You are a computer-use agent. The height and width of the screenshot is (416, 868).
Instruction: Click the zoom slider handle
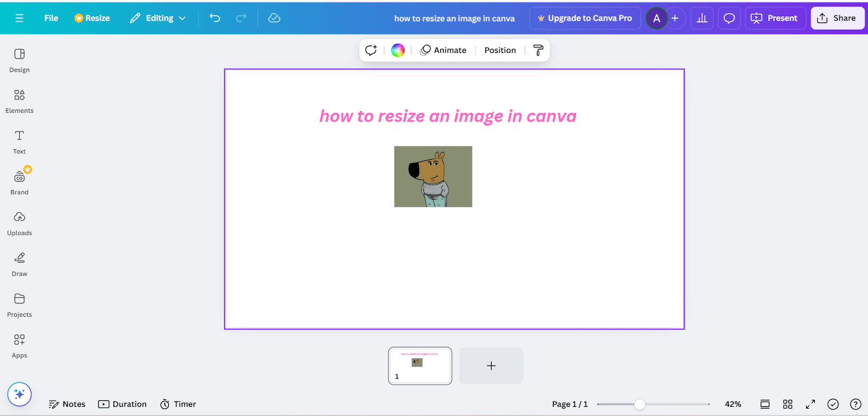tap(640, 404)
